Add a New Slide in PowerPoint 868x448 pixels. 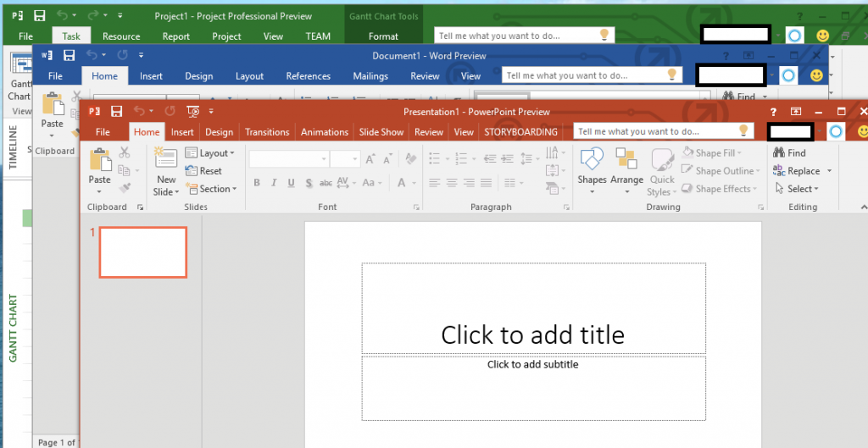pos(166,171)
